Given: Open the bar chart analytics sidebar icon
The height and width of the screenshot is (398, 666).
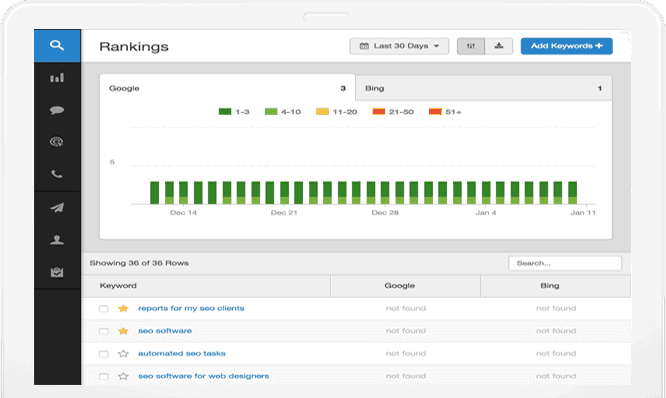Looking at the screenshot, I should click(x=57, y=78).
